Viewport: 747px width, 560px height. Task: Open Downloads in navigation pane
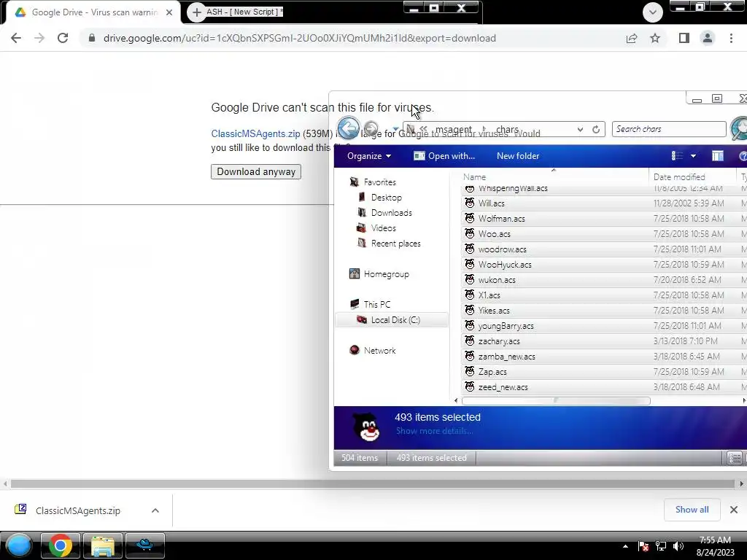click(392, 213)
